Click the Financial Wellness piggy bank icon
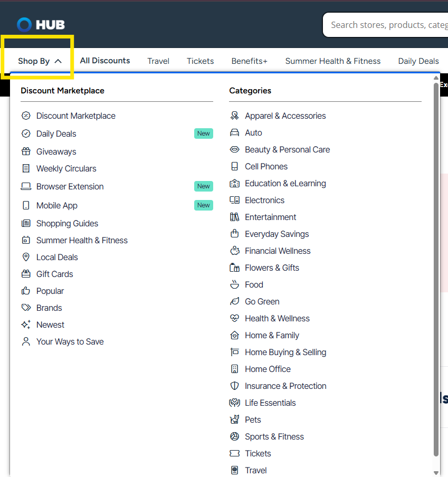Image resolution: width=448 pixels, height=477 pixels. (234, 251)
